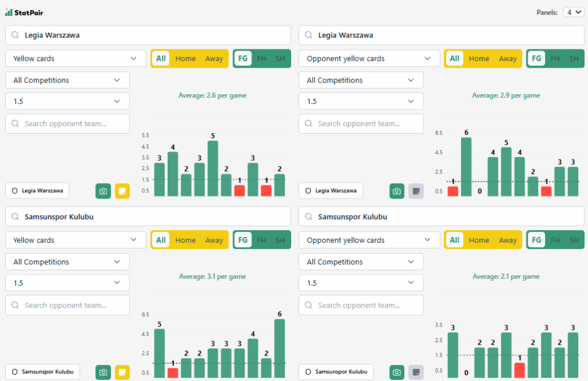Click Samsunspor Kulubu team badge in bottom-right panel
Image resolution: width=588 pixels, height=381 pixels.
(x=336, y=372)
